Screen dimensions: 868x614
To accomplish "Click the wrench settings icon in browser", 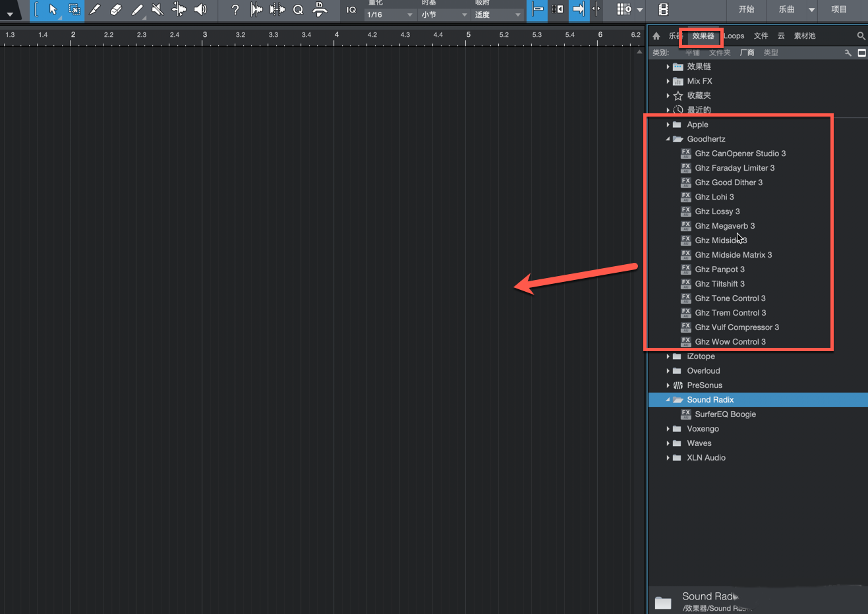I will [848, 53].
